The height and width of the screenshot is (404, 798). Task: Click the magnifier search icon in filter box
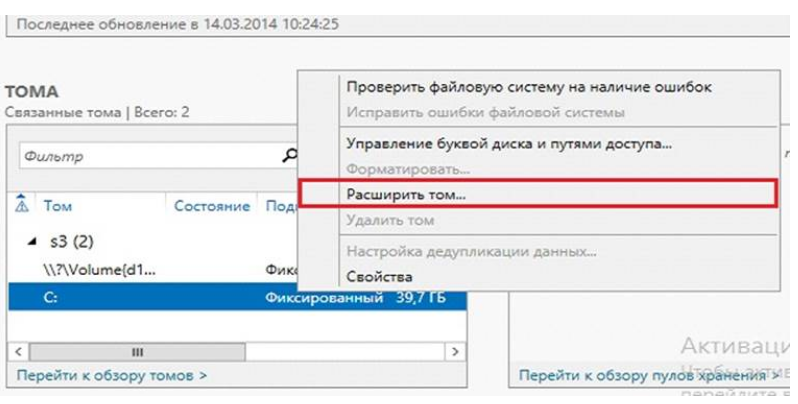tap(290, 156)
